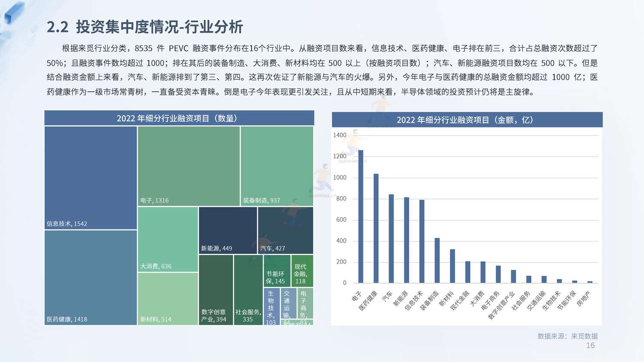The width and height of the screenshot is (644, 362).
Task: Select the treemap label "电子, 1316"
Action: pos(155,200)
